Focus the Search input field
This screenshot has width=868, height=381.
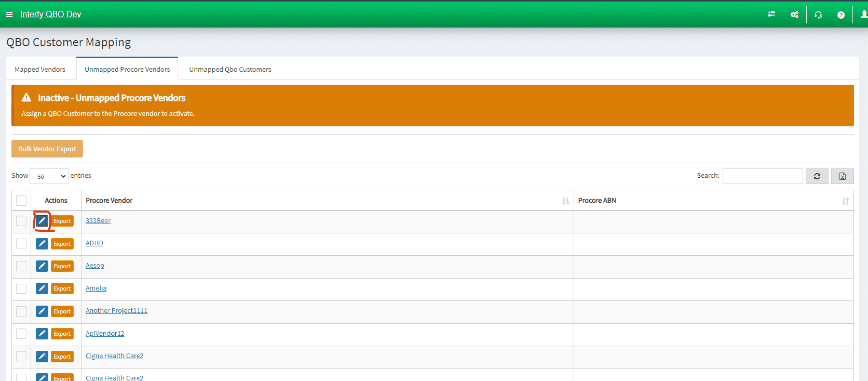[x=762, y=176]
